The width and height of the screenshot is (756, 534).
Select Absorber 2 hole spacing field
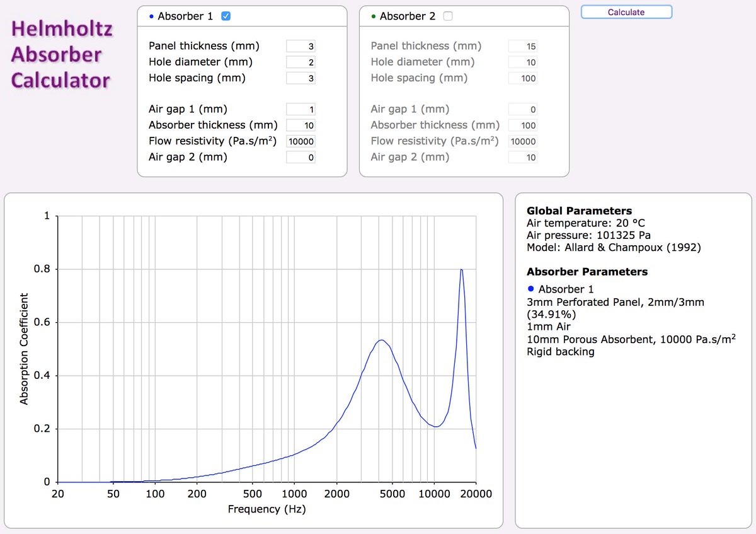522,78
